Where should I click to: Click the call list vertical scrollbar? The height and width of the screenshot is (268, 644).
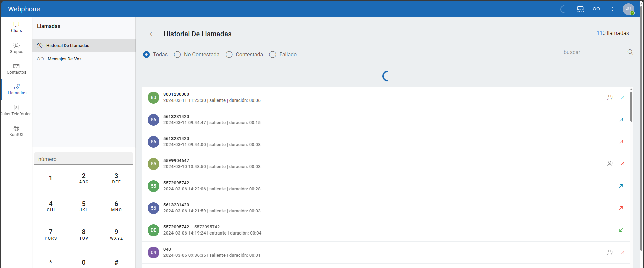(x=631, y=107)
